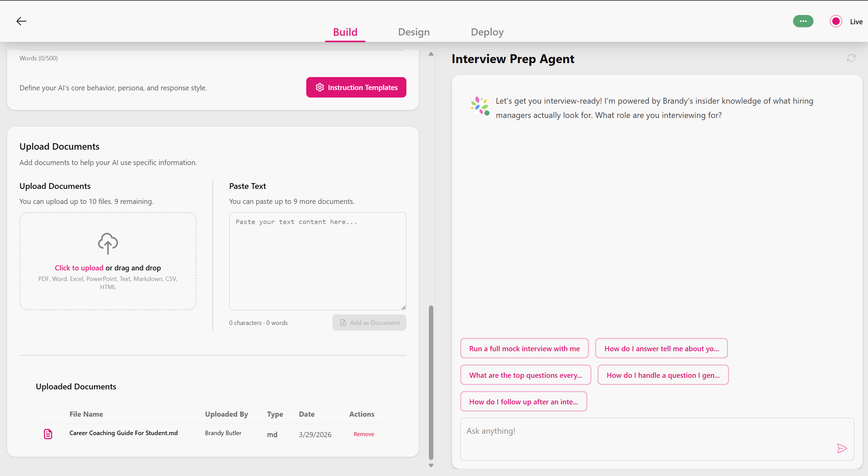868x476 pixels.
Task: Toggle the green ellipsis switch near Live
Action: [x=803, y=21]
